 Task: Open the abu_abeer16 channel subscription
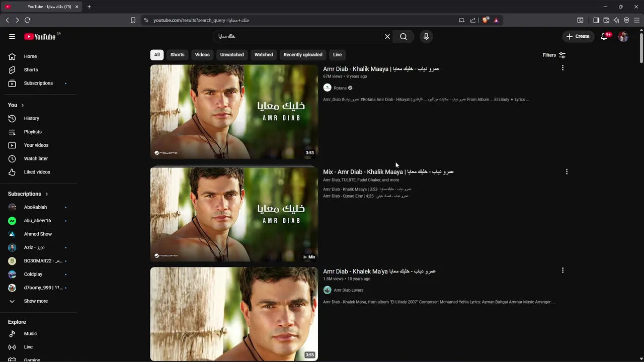click(x=38, y=221)
